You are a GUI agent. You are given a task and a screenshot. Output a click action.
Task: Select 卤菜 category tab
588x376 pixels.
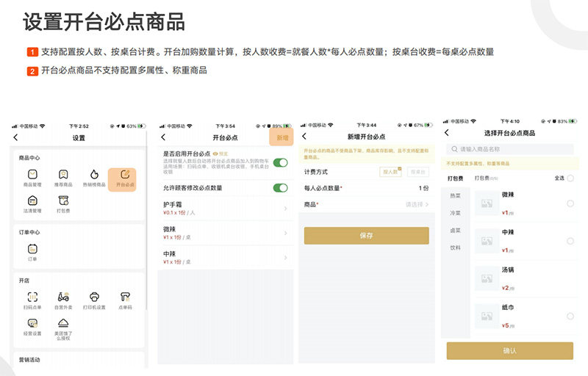click(x=455, y=231)
